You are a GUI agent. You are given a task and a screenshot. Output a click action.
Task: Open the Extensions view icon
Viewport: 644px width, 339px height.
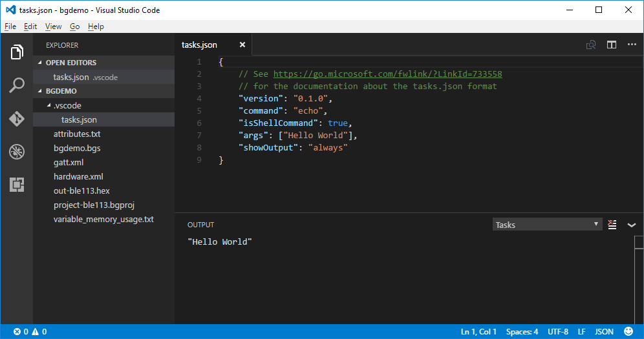17,185
